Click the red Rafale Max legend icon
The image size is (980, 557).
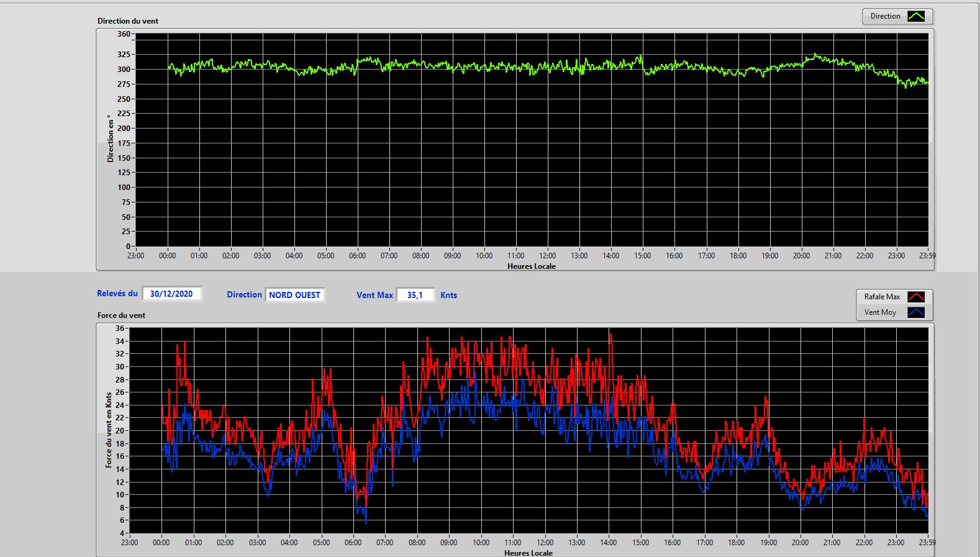point(916,297)
